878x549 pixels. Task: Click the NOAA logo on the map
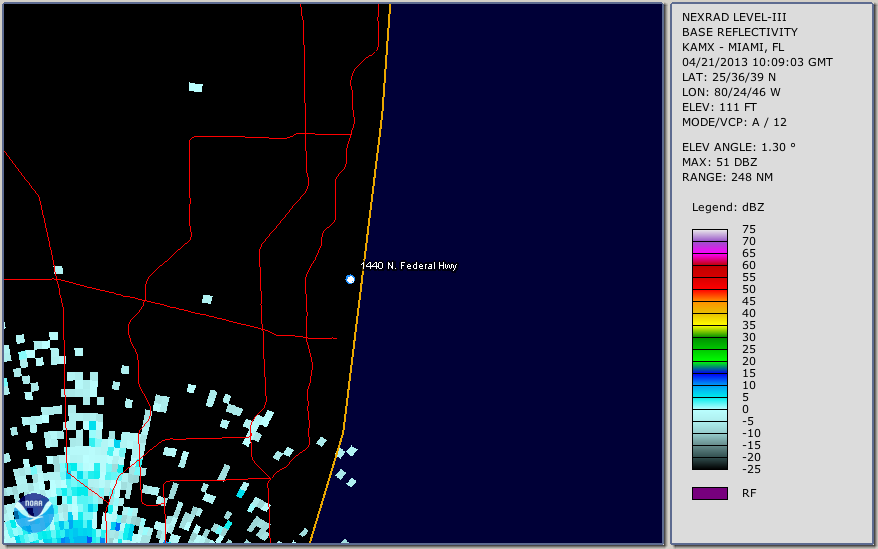pyautogui.click(x=34, y=513)
